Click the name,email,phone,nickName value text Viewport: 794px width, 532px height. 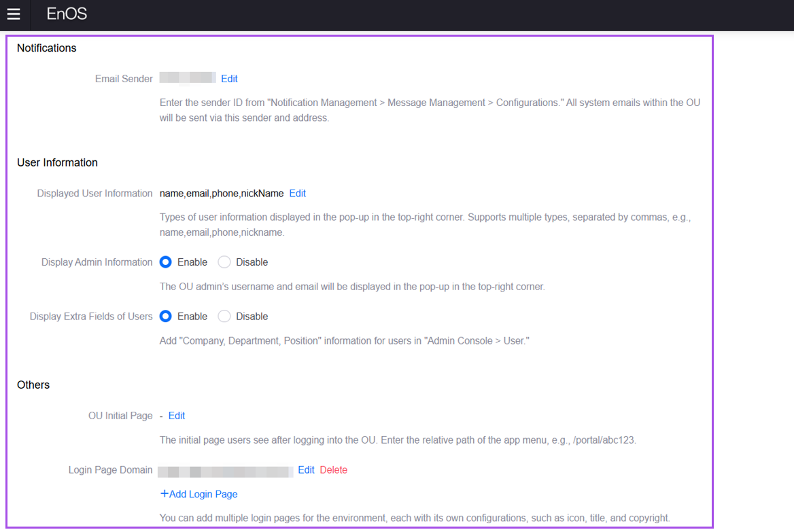click(222, 194)
